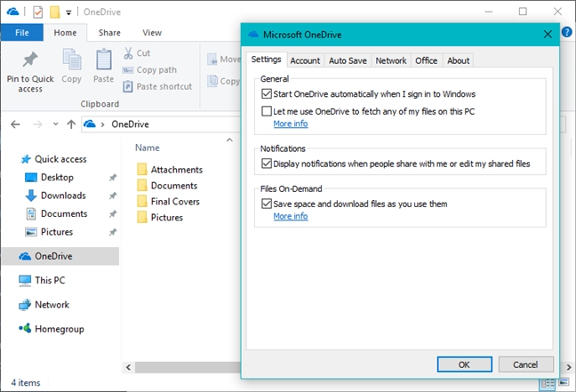Click the OneDrive cloud icon in window title bar
The height and width of the screenshot is (392, 576).
click(x=12, y=12)
